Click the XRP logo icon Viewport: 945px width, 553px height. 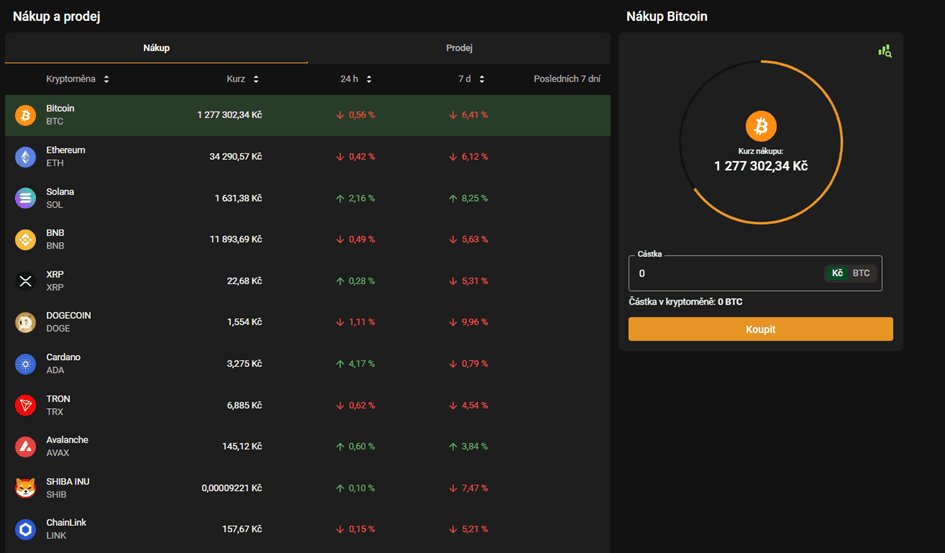coord(25,281)
